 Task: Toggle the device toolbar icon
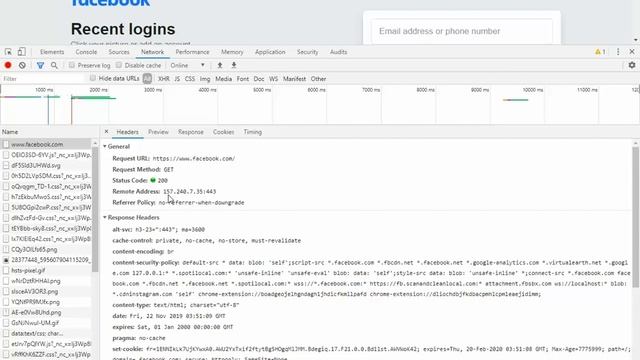pos(21,52)
